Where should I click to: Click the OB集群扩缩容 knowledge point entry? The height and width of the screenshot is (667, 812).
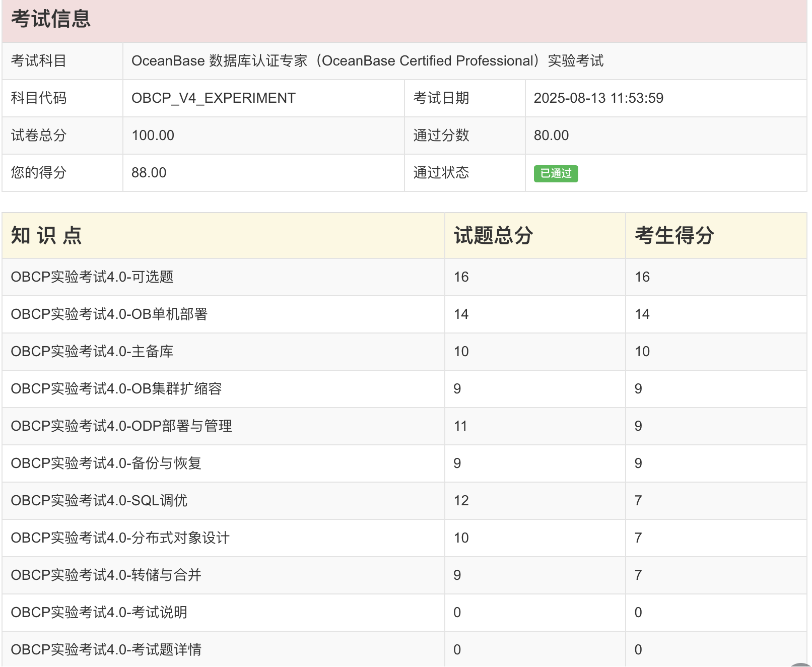(116, 389)
